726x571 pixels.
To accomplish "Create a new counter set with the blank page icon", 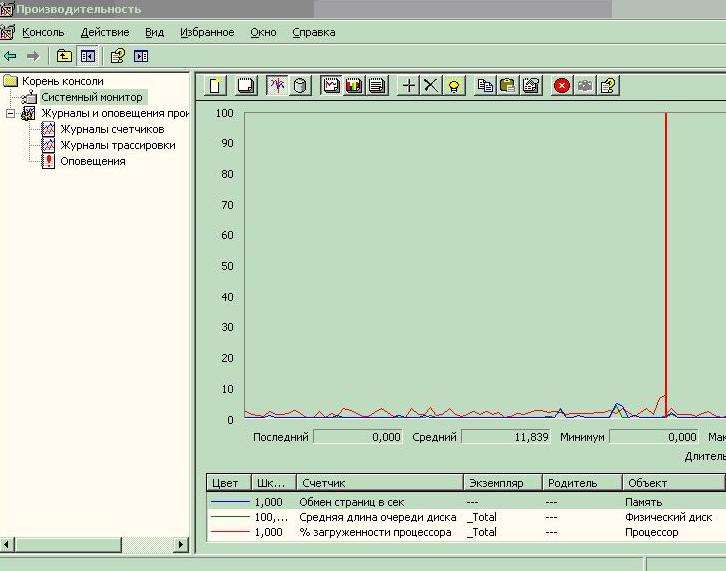I will tap(215, 86).
